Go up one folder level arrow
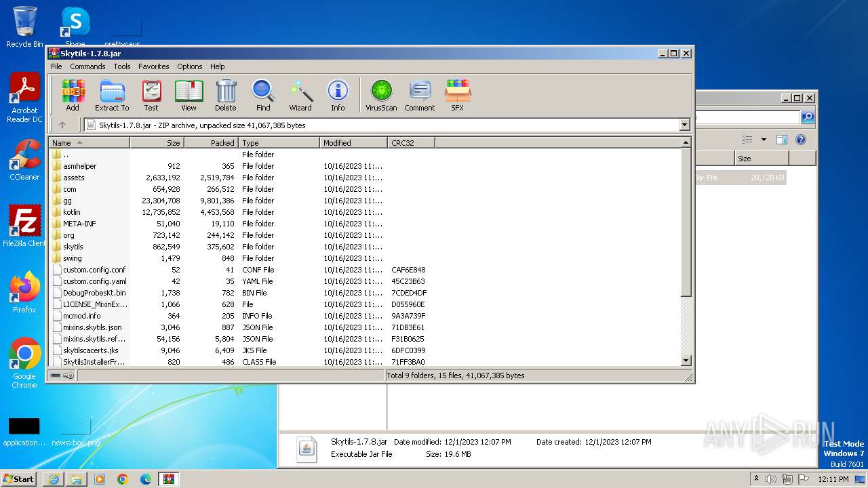Viewport: 868px width, 488px height. point(62,125)
